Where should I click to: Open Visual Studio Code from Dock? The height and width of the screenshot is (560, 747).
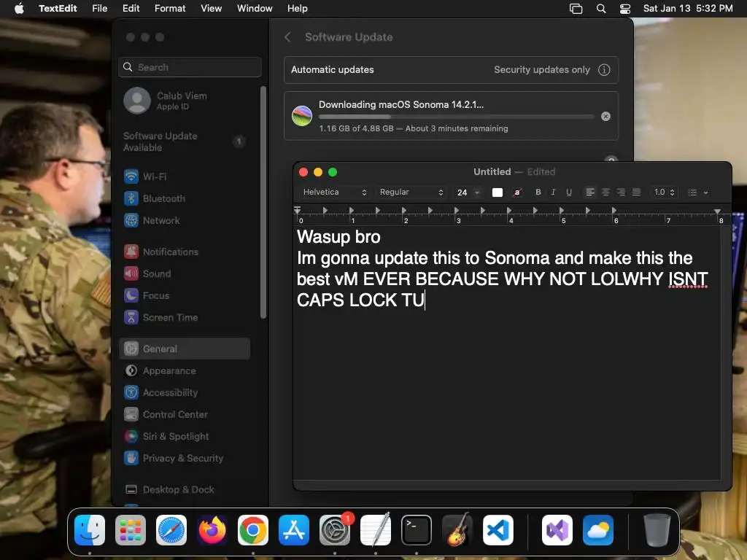click(x=498, y=530)
